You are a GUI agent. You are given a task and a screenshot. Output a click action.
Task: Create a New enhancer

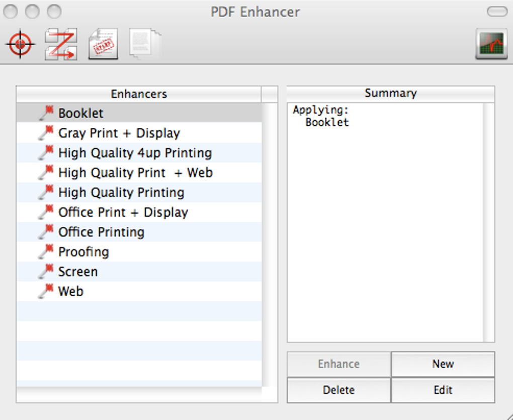pos(443,364)
